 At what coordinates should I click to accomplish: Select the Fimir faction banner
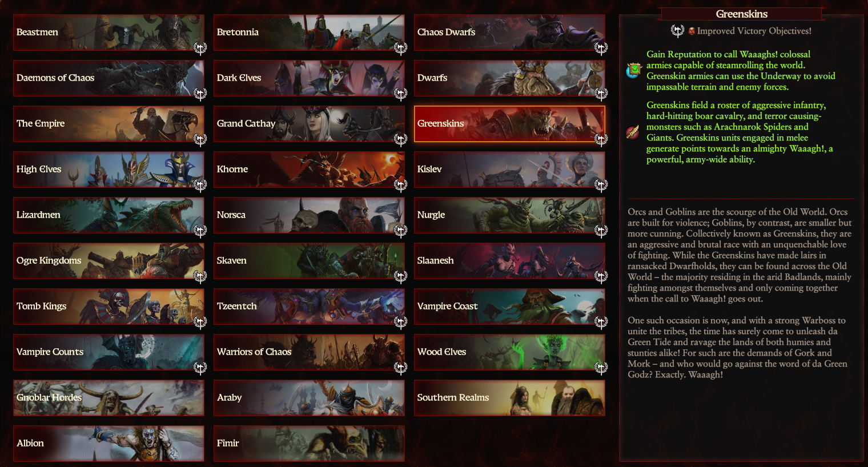pos(309,444)
